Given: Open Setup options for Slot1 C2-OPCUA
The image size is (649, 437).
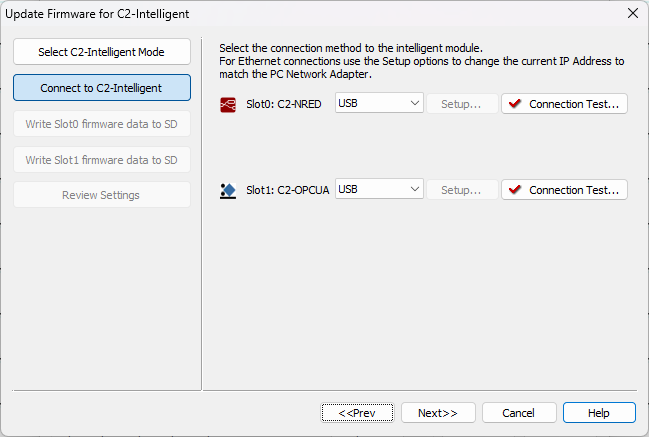Looking at the screenshot, I should [462, 190].
